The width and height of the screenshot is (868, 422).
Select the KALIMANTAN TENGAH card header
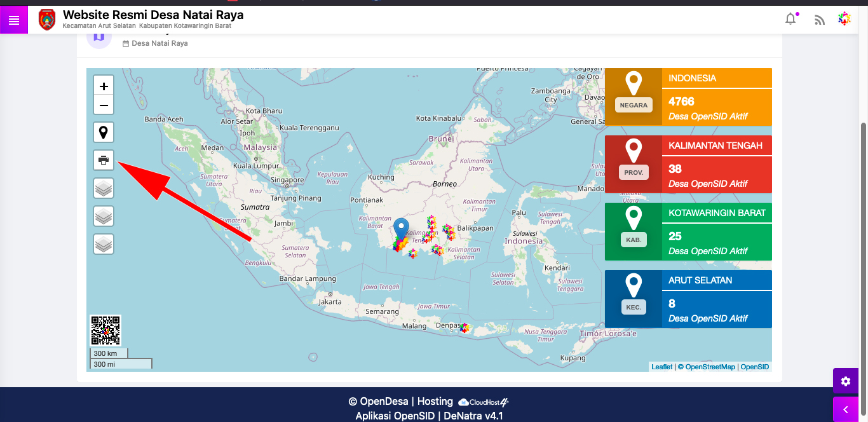717,146
